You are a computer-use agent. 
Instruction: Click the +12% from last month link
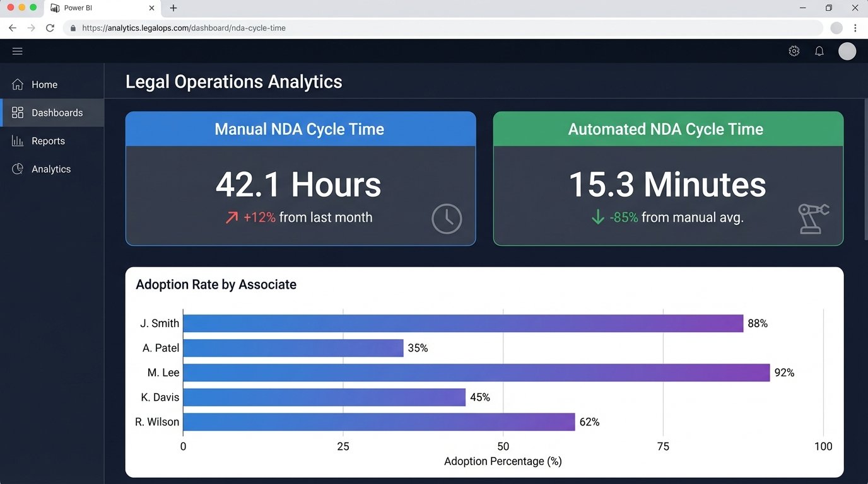coord(299,217)
